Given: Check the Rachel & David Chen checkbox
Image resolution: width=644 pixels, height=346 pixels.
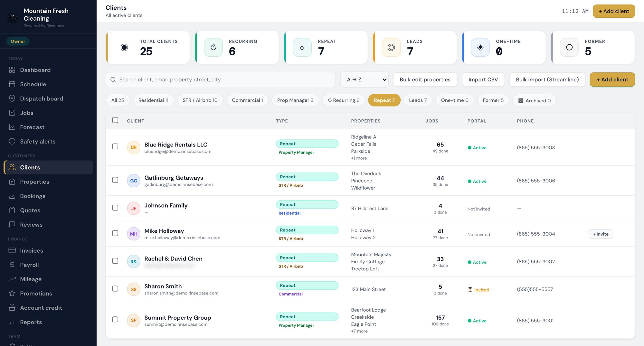Looking at the screenshot, I should [x=115, y=261].
